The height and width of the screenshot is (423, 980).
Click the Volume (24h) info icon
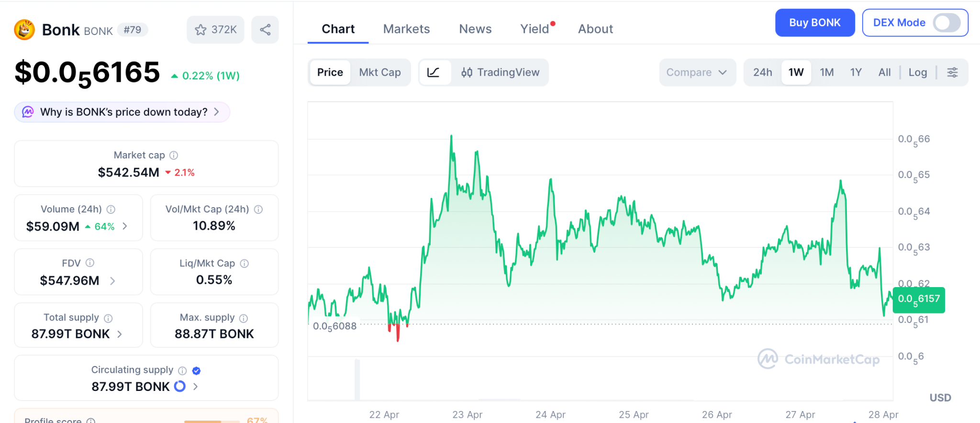(111, 209)
